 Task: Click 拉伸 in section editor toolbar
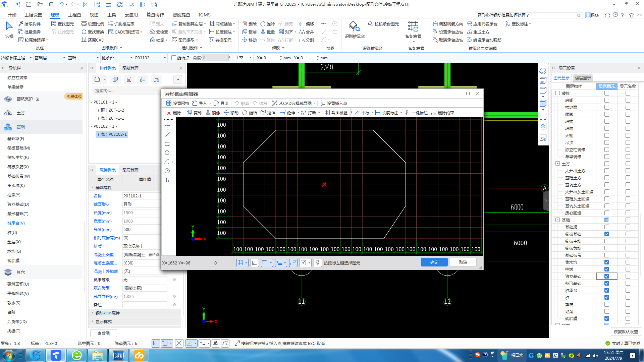(268, 113)
